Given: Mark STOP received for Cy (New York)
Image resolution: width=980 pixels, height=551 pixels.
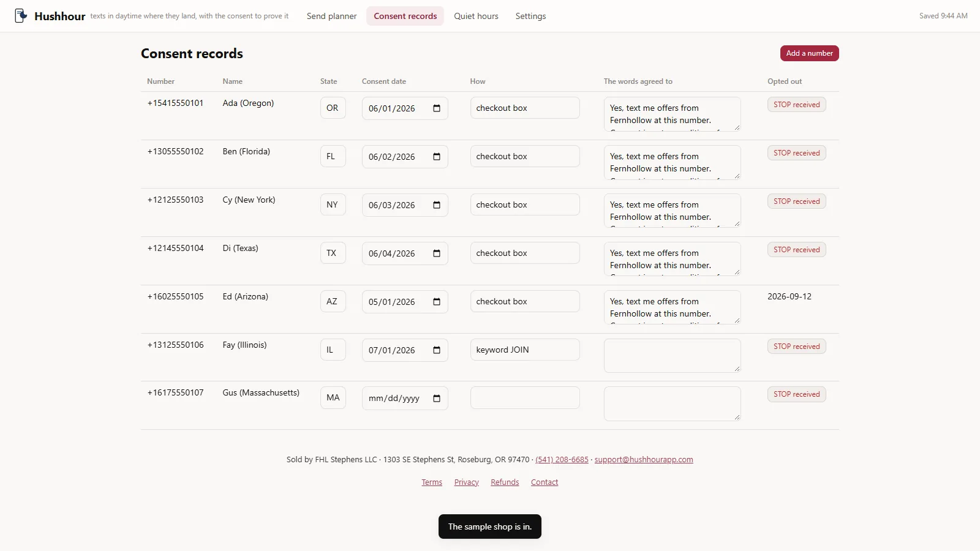Looking at the screenshot, I should coord(796,201).
